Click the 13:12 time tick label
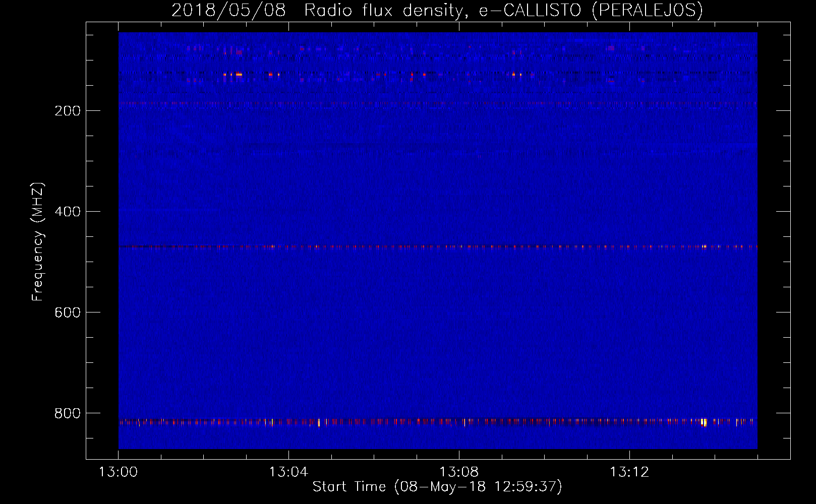 (629, 472)
